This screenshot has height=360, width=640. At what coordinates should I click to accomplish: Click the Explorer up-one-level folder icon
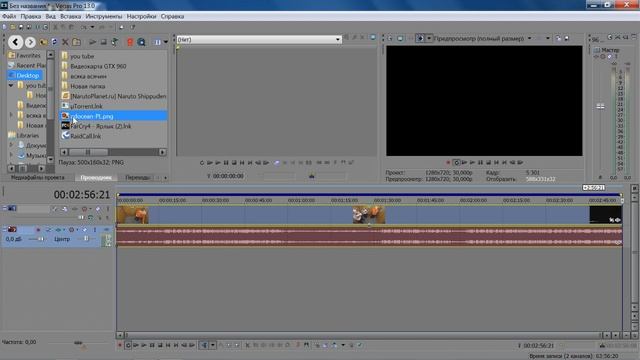pos(43,42)
